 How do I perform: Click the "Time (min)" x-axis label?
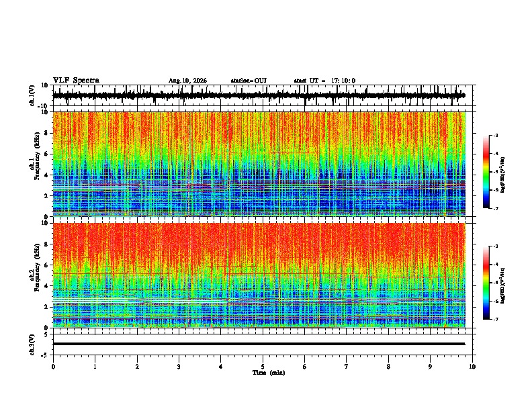coord(269,373)
